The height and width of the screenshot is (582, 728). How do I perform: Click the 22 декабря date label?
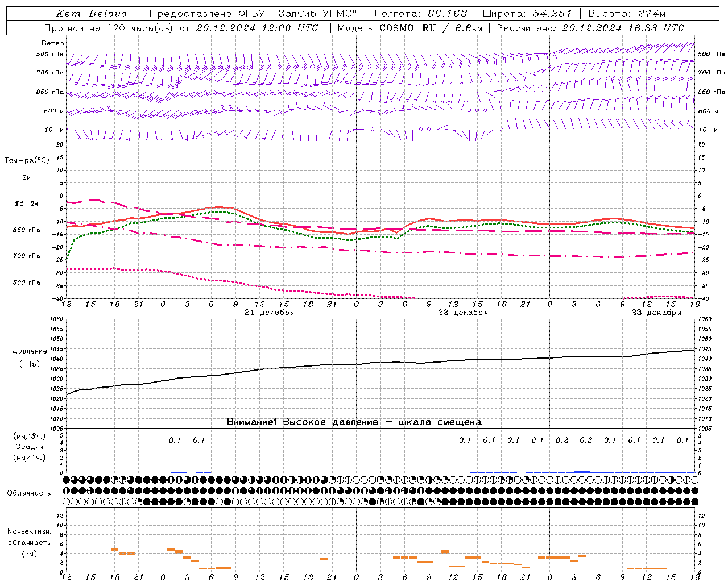tap(463, 312)
